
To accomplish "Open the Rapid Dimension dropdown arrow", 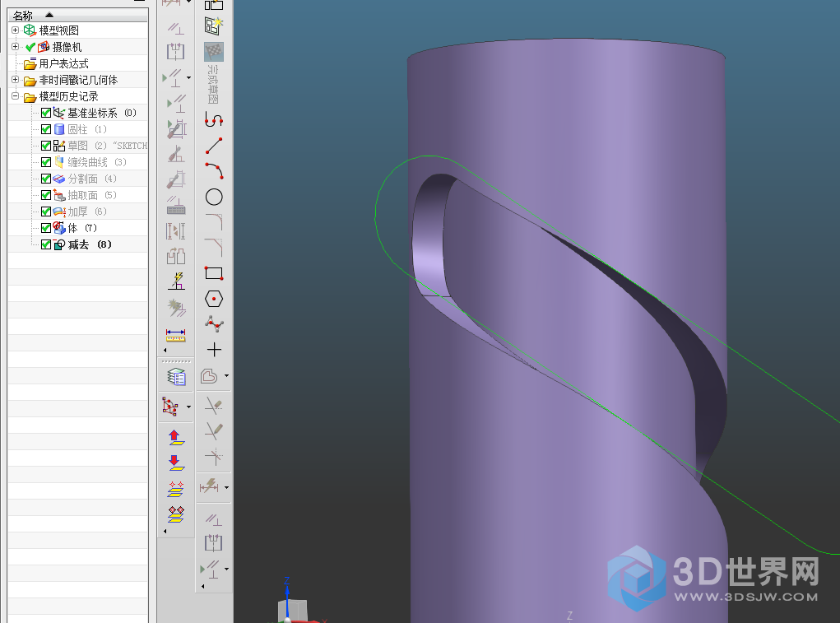I will pyautogui.click(x=226, y=487).
